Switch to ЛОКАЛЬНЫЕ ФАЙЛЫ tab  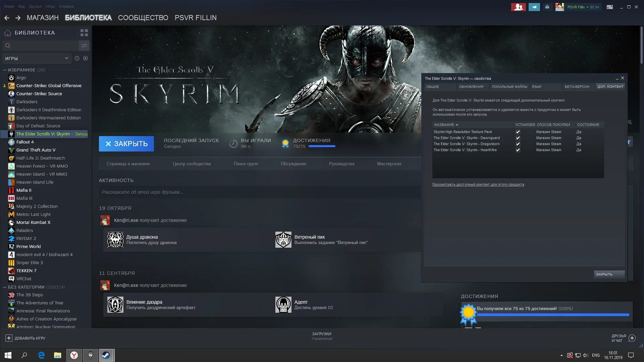coord(509,87)
